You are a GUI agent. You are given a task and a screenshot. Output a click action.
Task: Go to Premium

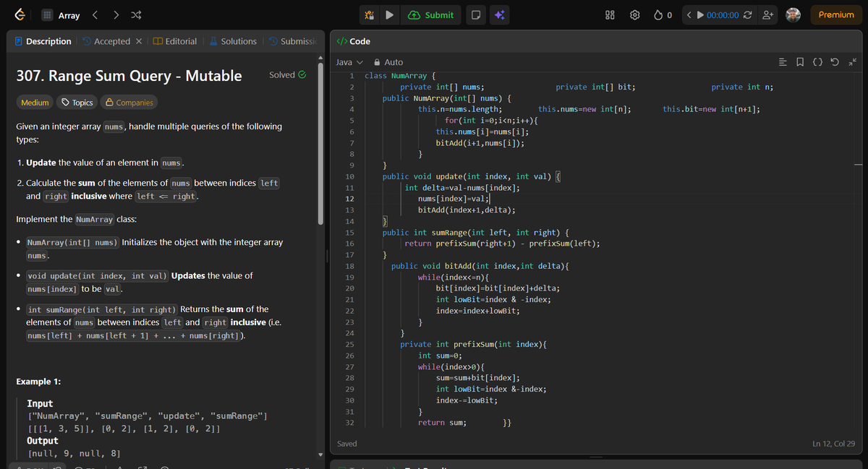(836, 15)
